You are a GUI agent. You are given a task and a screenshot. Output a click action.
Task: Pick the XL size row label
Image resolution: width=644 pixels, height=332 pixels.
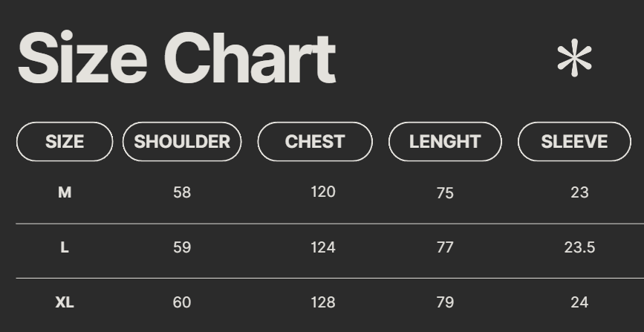click(x=65, y=302)
